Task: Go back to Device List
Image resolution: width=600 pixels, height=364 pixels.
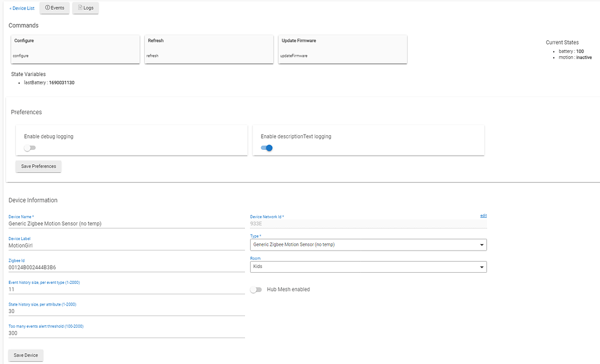Action: click(x=22, y=8)
